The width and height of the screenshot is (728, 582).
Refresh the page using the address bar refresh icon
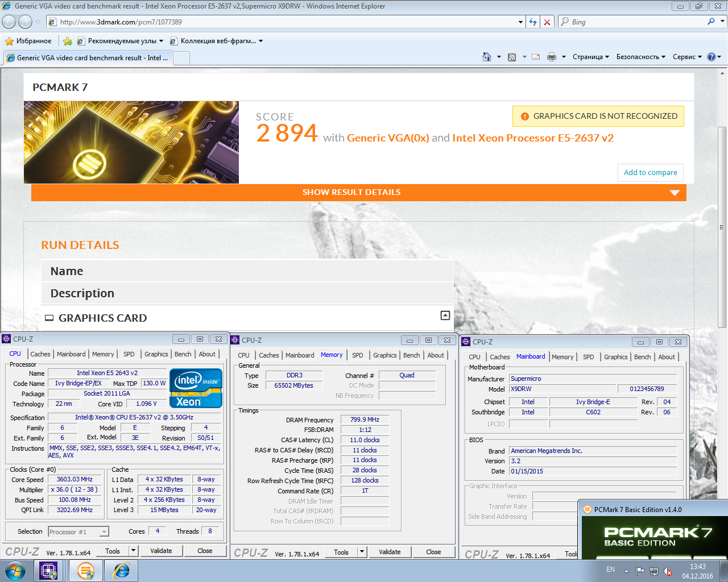click(x=533, y=22)
